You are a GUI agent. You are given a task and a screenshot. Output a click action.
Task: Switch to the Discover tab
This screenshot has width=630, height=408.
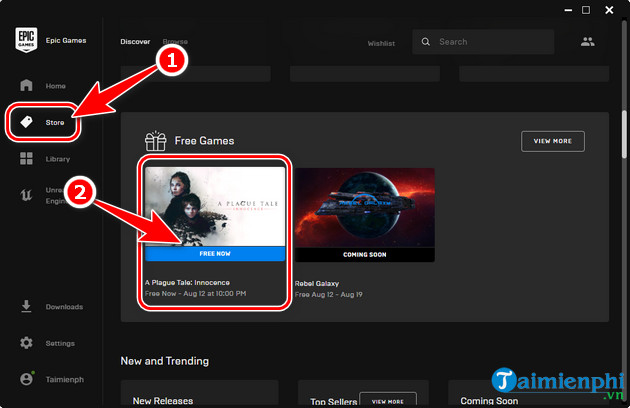click(x=135, y=42)
